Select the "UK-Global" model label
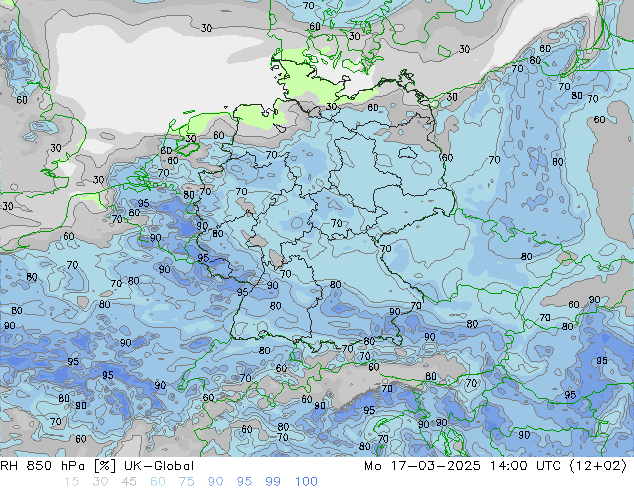Viewport: 634px width, 490px height. click(159, 466)
